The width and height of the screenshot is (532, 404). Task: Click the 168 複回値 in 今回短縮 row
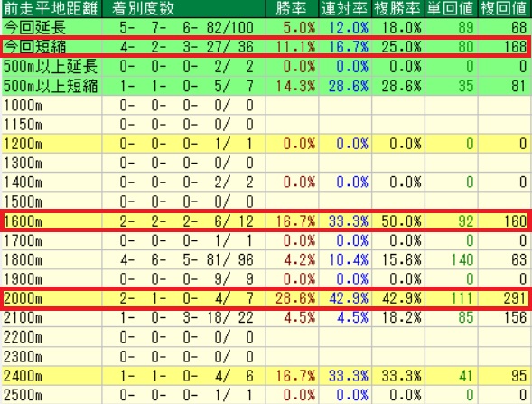point(515,47)
